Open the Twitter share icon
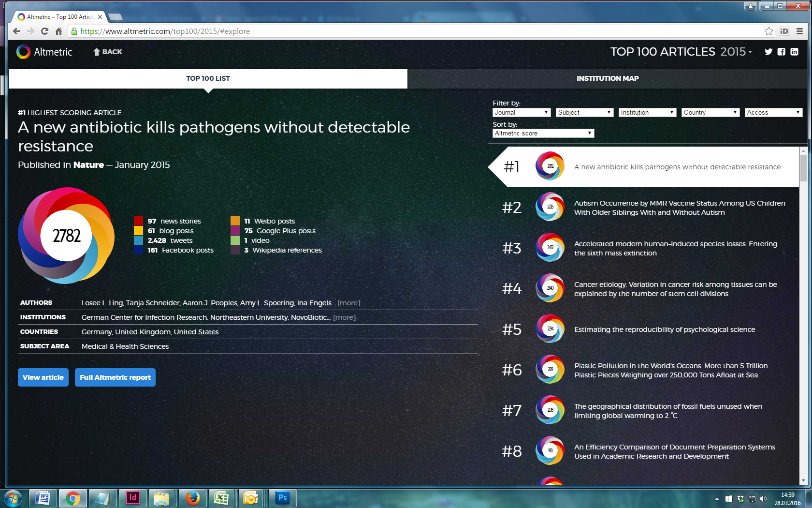The height and width of the screenshot is (508, 812). 768,52
